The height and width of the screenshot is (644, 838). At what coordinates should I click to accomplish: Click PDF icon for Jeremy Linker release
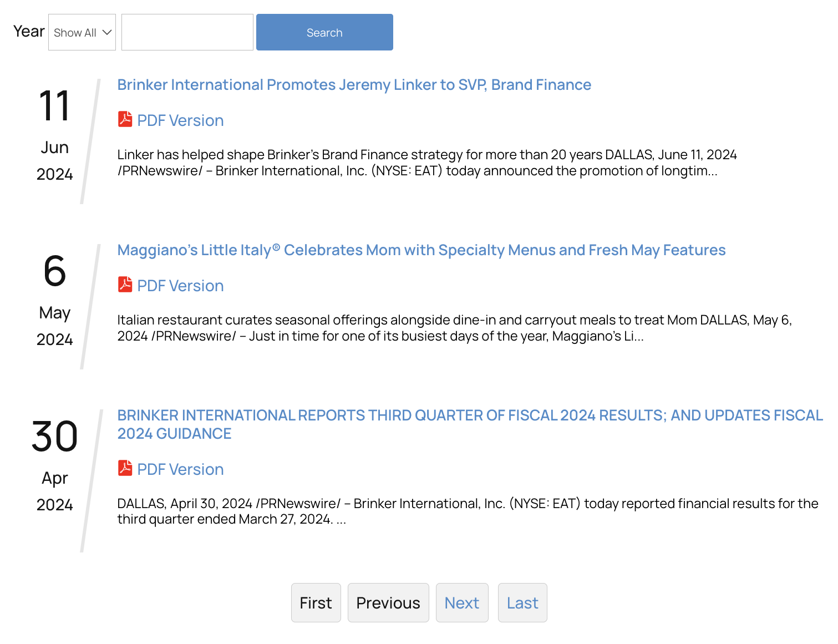click(125, 120)
